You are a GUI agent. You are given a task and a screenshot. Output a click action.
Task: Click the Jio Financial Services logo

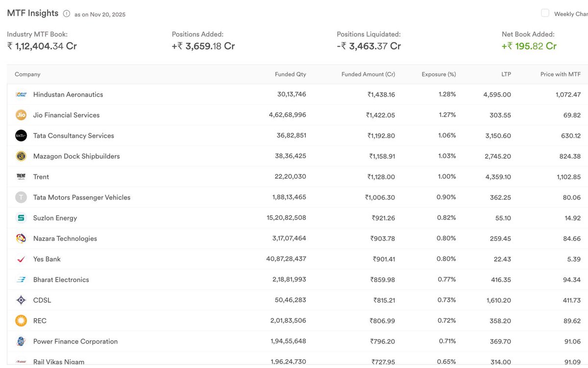tap(21, 115)
